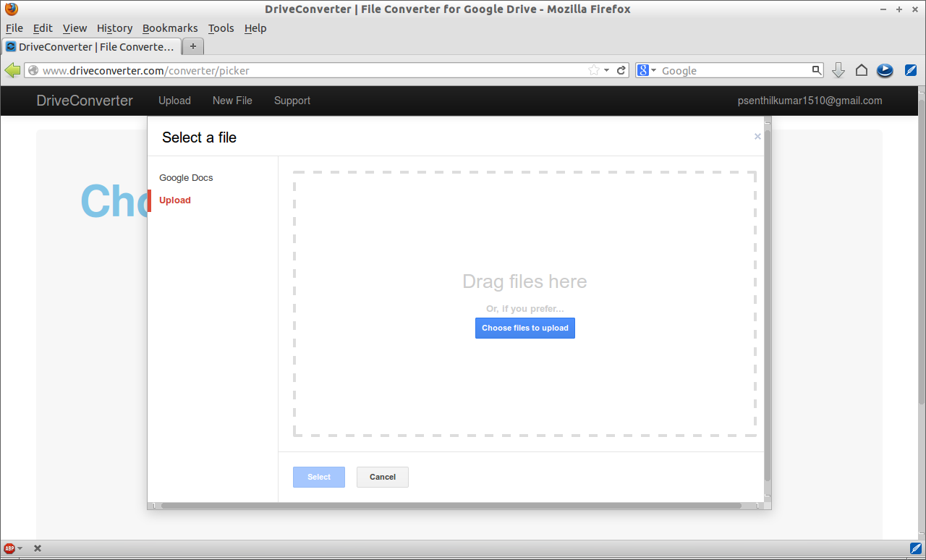Screen dimensions: 926x560
Task: Open the Edit menu
Action: pyautogui.click(x=43, y=28)
